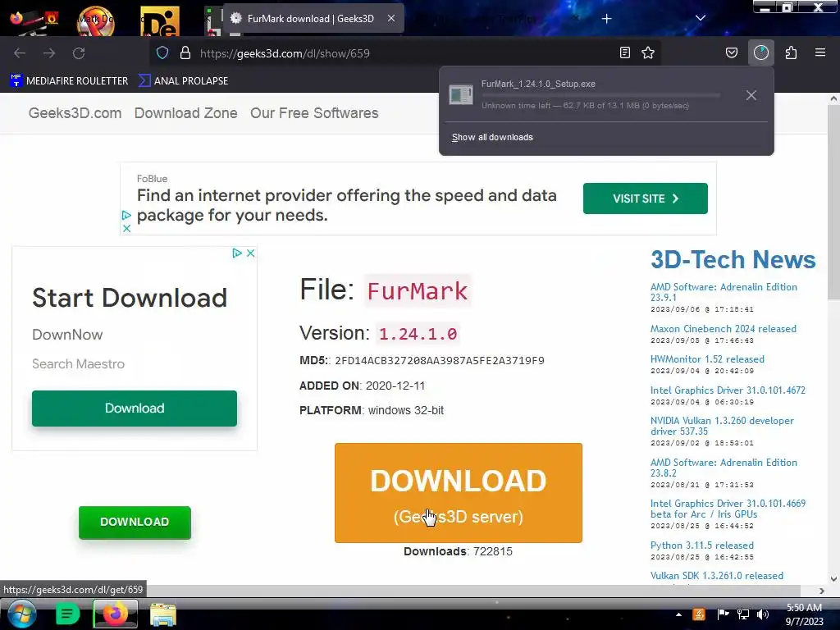Click the FurMark setup file icon in downloads panel
The image size is (840, 630).
point(461,95)
